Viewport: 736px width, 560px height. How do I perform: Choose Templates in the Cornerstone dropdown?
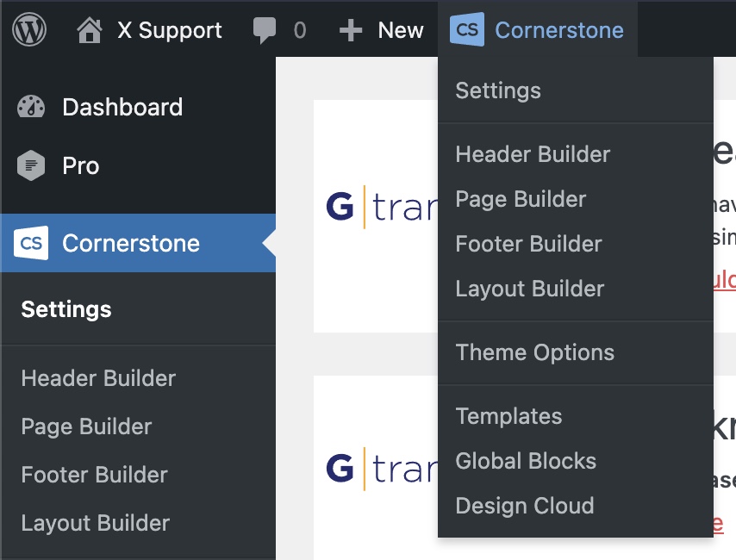tap(508, 416)
